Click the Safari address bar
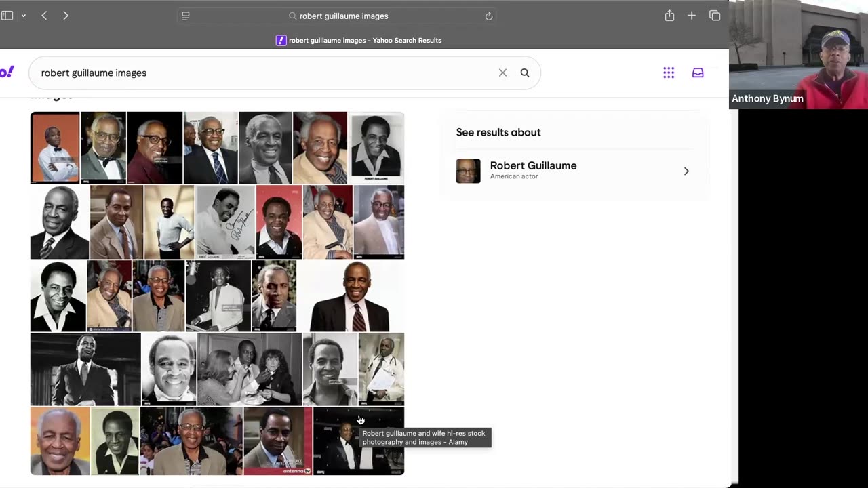This screenshot has height=488, width=868. 339,16
